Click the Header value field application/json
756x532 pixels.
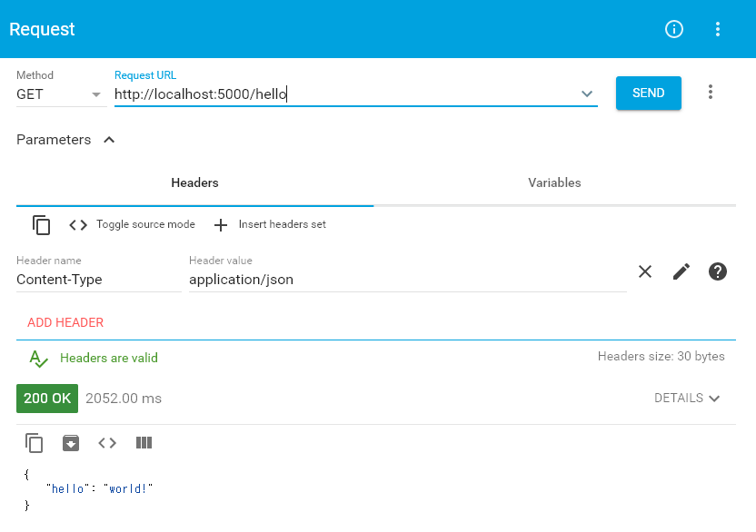[407, 280]
